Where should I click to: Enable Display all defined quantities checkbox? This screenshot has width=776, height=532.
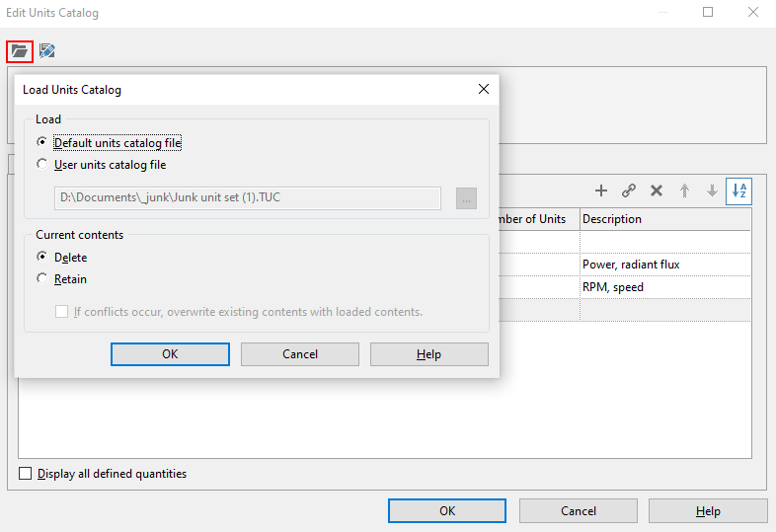(26, 474)
